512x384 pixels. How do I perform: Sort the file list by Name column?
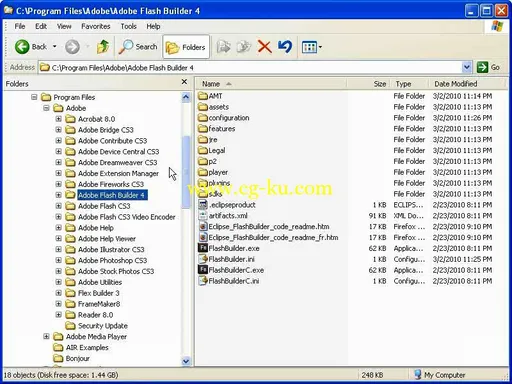click(x=271, y=84)
